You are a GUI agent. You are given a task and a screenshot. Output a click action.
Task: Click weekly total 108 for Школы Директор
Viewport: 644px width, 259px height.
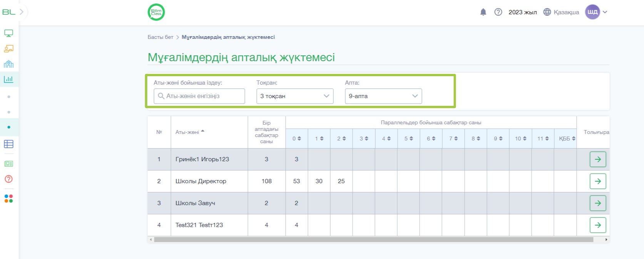pos(266,181)
